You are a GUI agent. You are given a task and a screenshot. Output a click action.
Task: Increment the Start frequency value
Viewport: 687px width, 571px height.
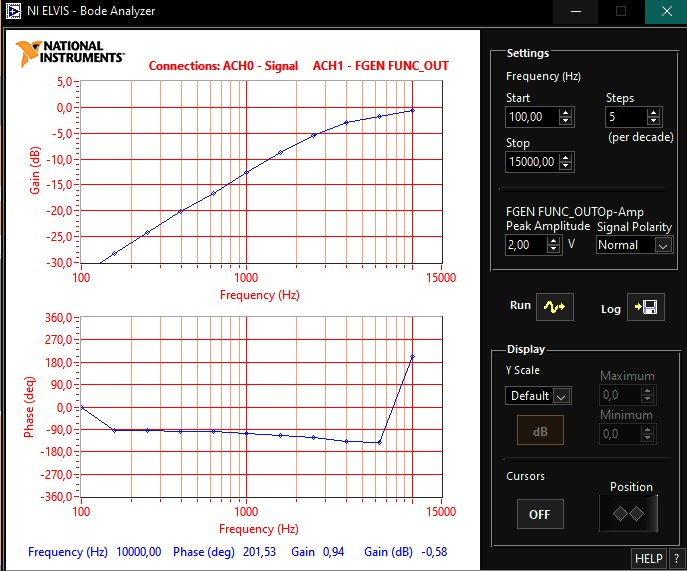(x=566, y=113)
